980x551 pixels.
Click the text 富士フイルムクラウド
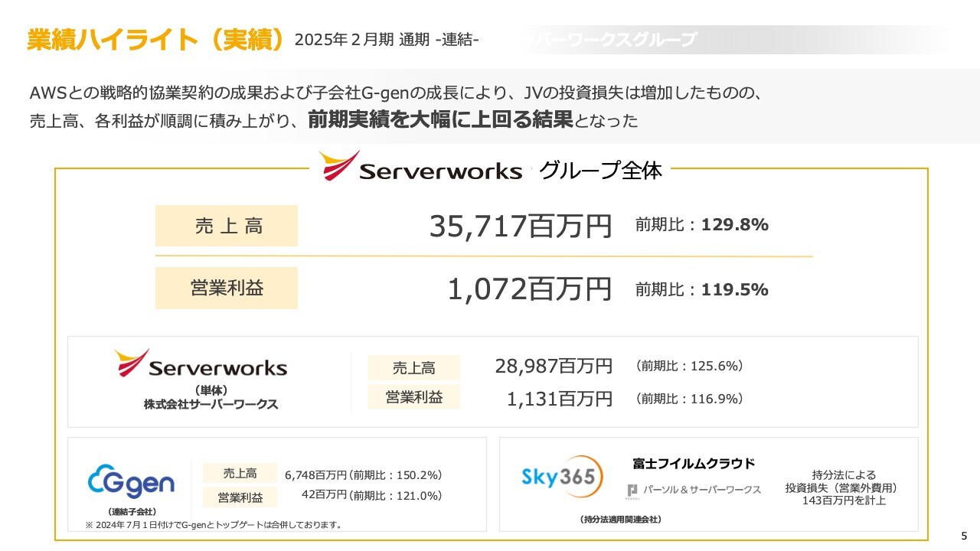tap(694, 464)
